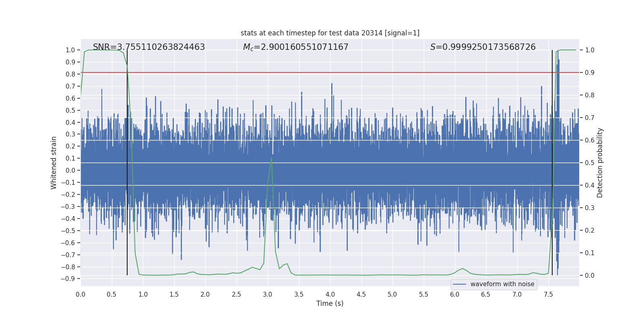Click the green curve peak near 3.0 seconds
Image resolution: width=644 pixels, height=322 pixels.
coord(271,159)
